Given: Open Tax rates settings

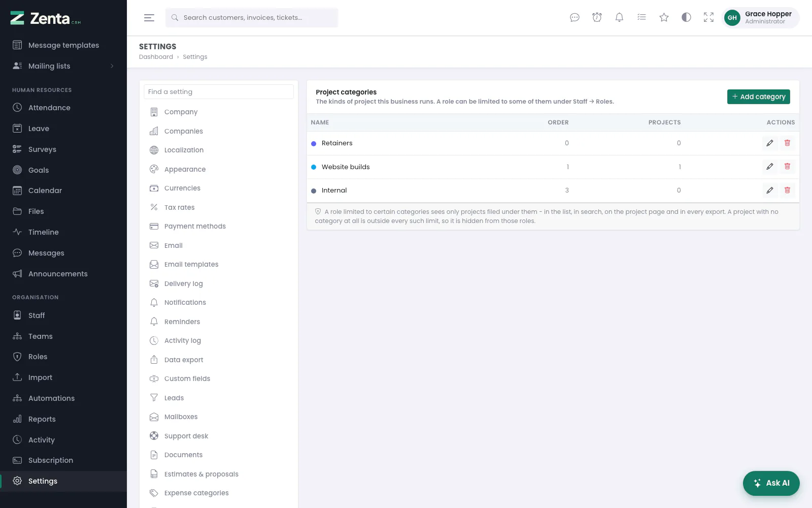Looking at the screenshot, I should point(219,207).
